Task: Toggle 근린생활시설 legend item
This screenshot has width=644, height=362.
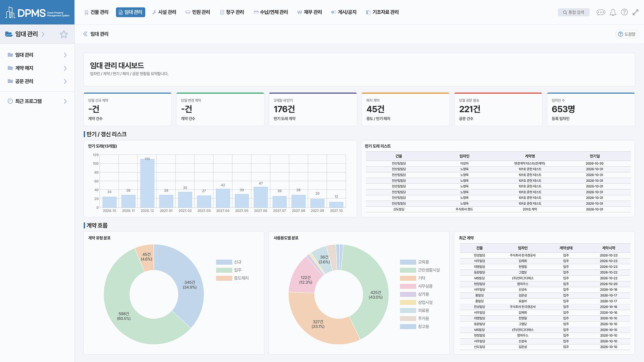Action: (x=420, y=270)
